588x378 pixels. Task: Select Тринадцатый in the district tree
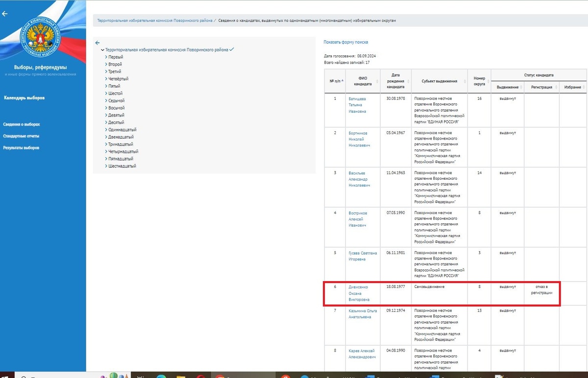point(121,144)
